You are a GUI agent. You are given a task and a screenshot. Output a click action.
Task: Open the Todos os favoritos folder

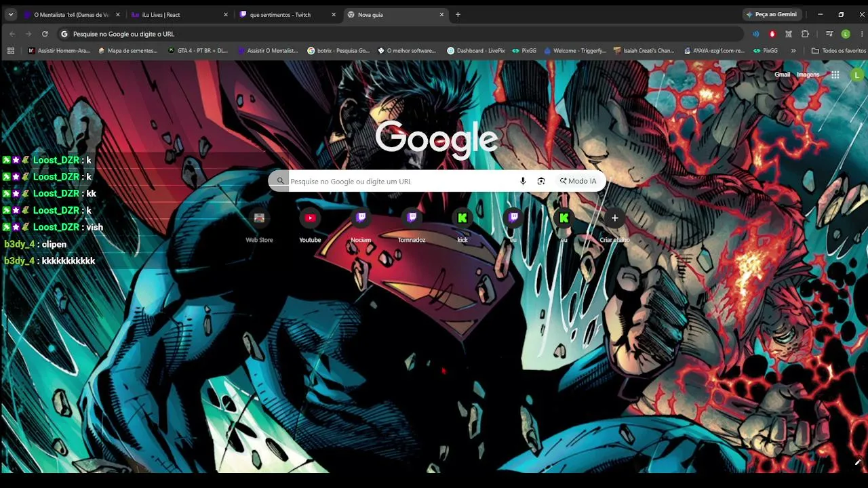tap(839, 51)
